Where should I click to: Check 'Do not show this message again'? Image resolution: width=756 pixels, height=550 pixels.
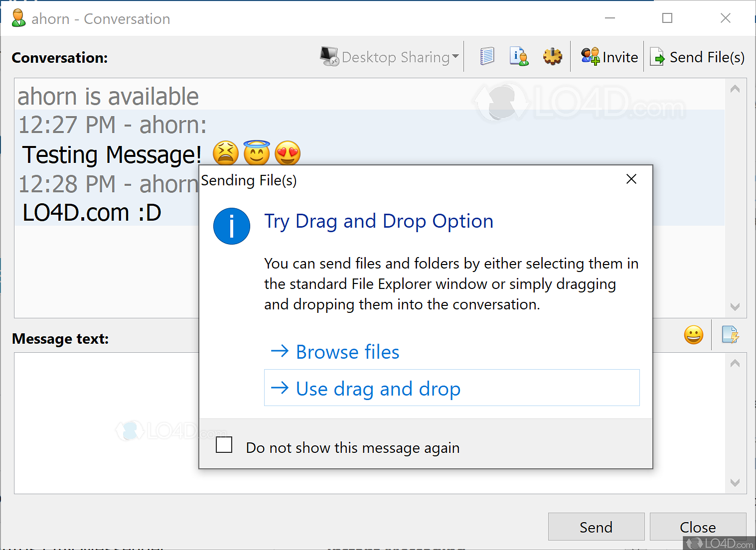click(224, 445)
